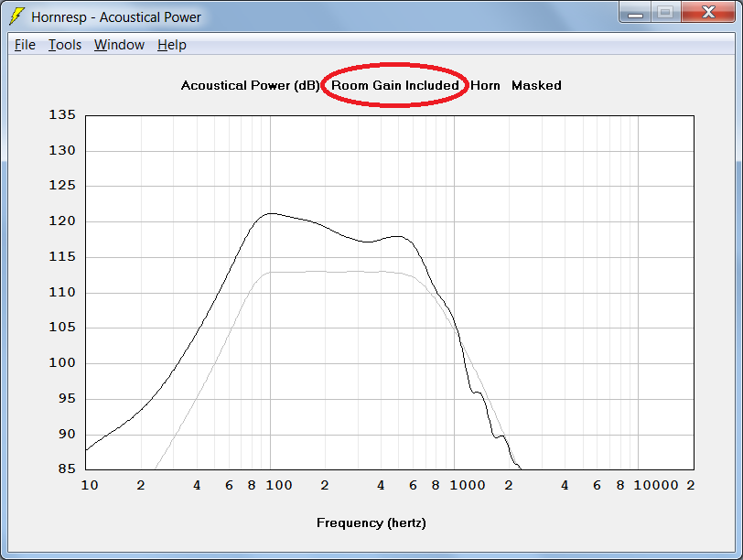Open the Window menu
Viewport: 743px width, 560px height.
(x=119, y=45)
